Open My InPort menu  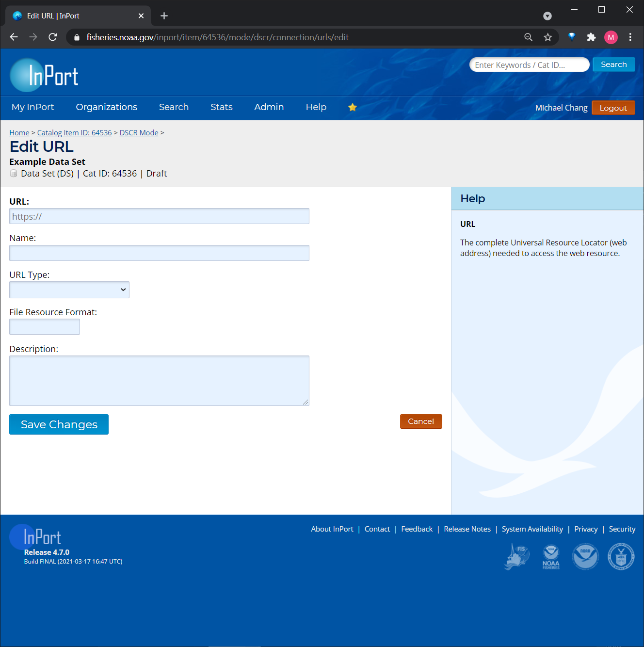pyautogui.click(x=33, y=107)
